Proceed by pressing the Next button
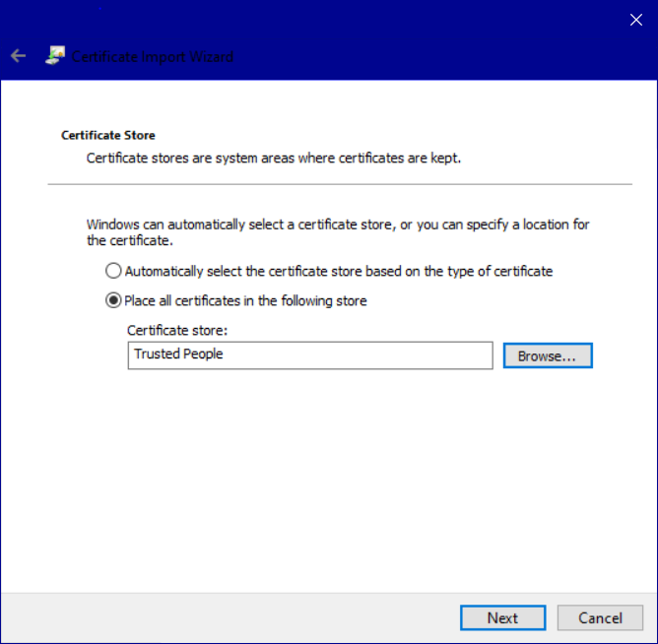Image resolution: width=658 pixels, height=644 pixels. click(x=502, y=617)
